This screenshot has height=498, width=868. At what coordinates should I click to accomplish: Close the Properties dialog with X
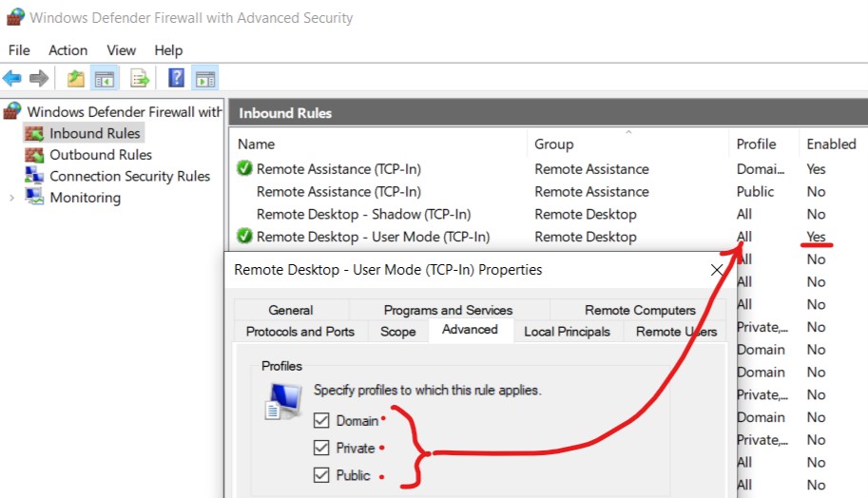pyautogui.click(x=717, y=270)
